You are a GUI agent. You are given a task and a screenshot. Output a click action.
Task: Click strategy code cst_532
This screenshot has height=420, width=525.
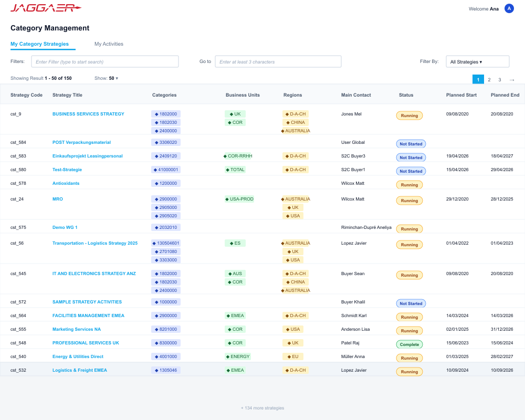pyautogui.click(x=18, y=371)
